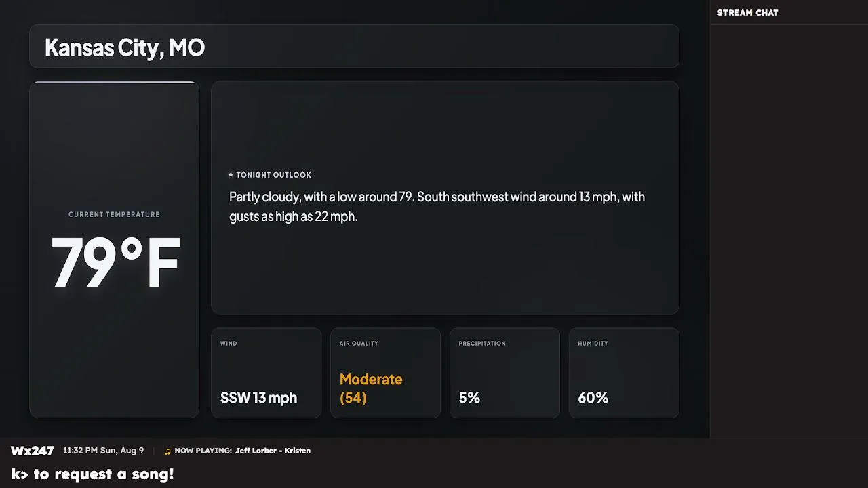Image resolution: width=868 pixels, height=488 pixels.
Task: Select the Kansas City, MO header
Action: [354, 47]
